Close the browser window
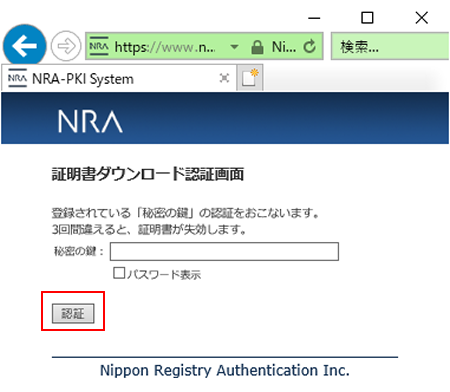 (422, 18)
